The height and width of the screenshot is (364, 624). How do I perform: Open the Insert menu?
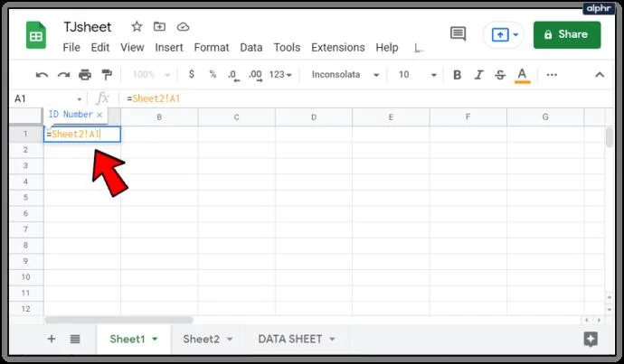click(x=169, y=48)
